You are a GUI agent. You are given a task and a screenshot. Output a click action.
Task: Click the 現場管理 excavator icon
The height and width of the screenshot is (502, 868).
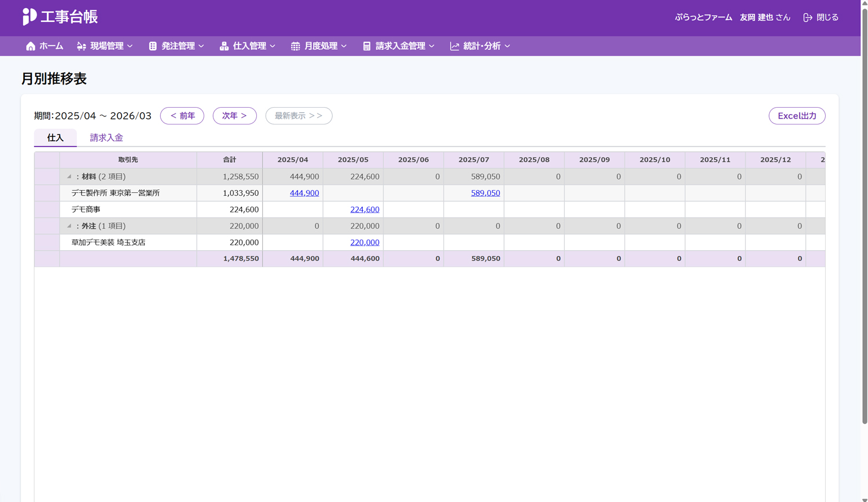pos(82,46)
